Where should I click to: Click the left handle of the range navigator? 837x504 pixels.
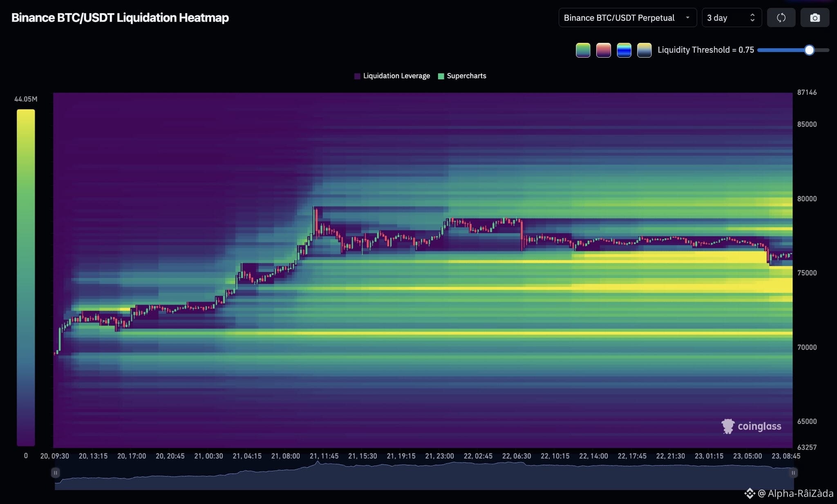click(x=55, y=473)
